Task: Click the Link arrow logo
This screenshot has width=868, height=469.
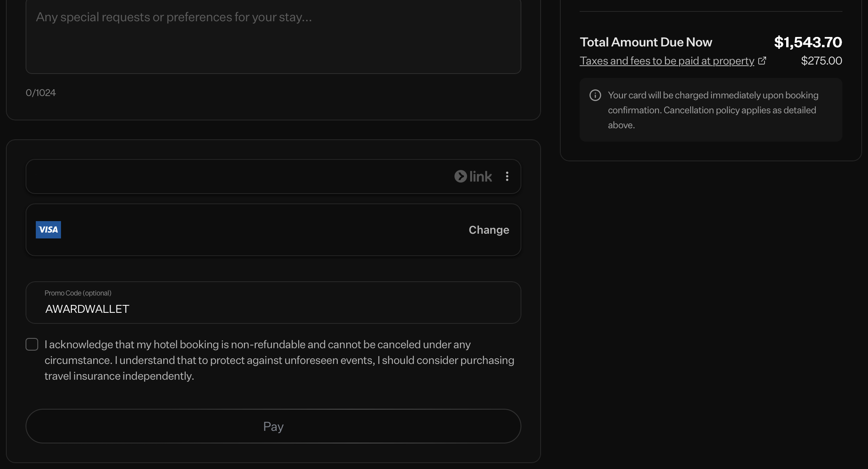Action: [460, 176]
